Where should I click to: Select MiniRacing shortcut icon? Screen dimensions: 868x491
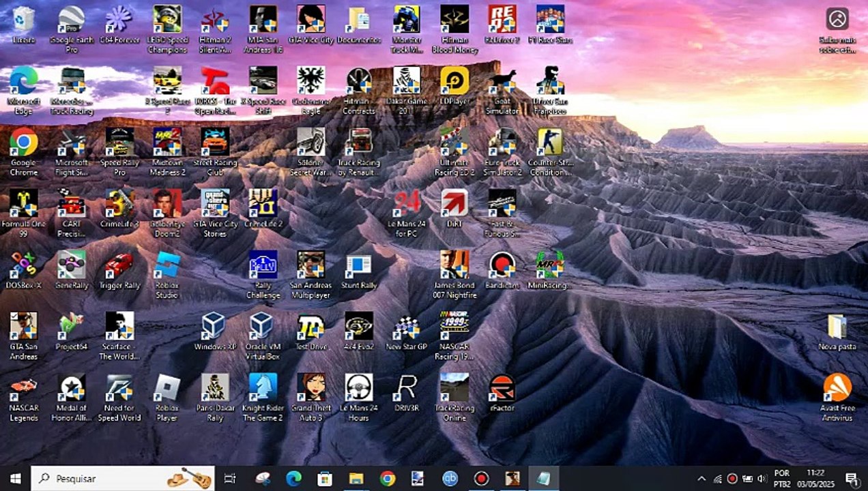549,271
